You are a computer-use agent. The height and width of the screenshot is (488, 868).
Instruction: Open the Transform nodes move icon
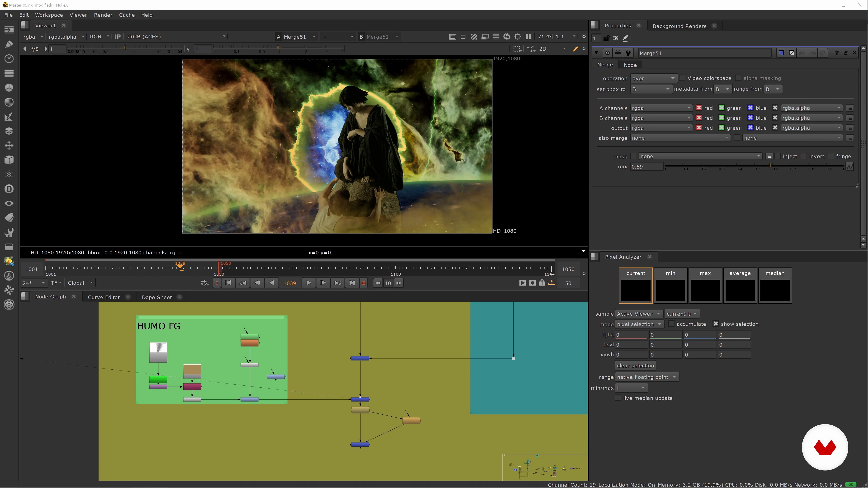click(9, 145)
